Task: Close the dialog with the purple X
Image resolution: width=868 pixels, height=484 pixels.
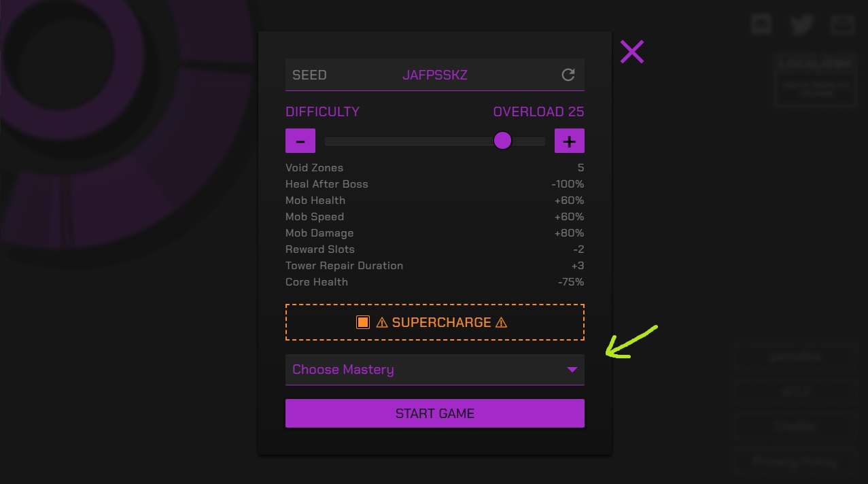Action: (x=631, y=52)
